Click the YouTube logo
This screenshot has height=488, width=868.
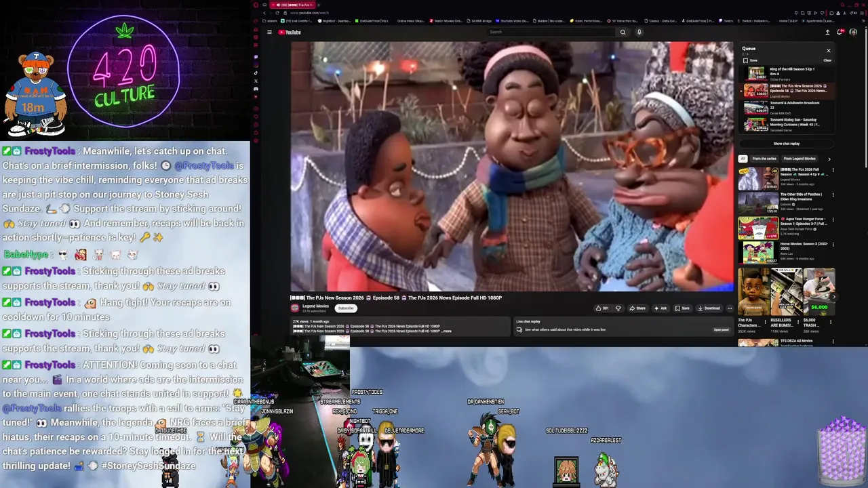(290, 32)
